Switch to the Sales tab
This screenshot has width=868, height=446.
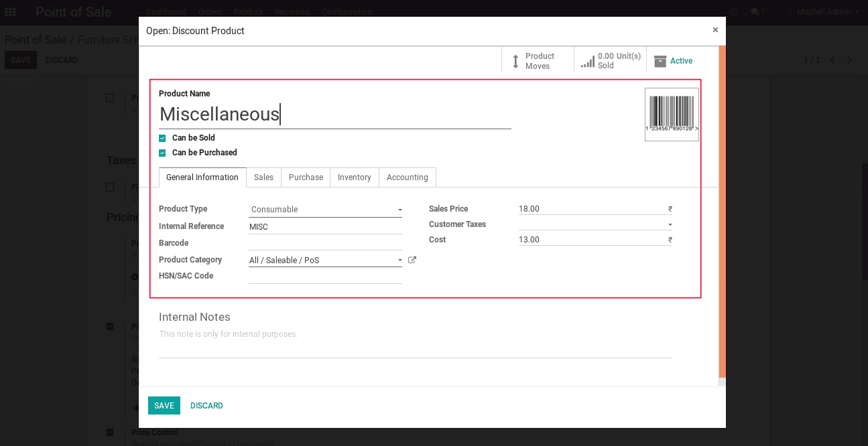(x=263, y=177)
